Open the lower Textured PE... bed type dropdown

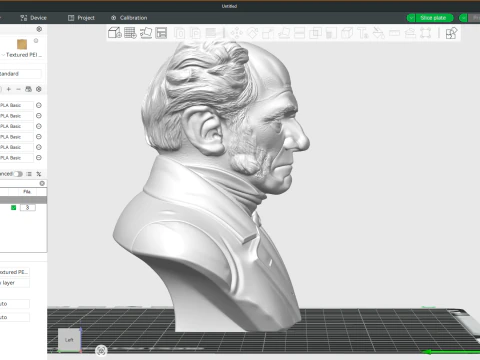(x=15, y=272)
